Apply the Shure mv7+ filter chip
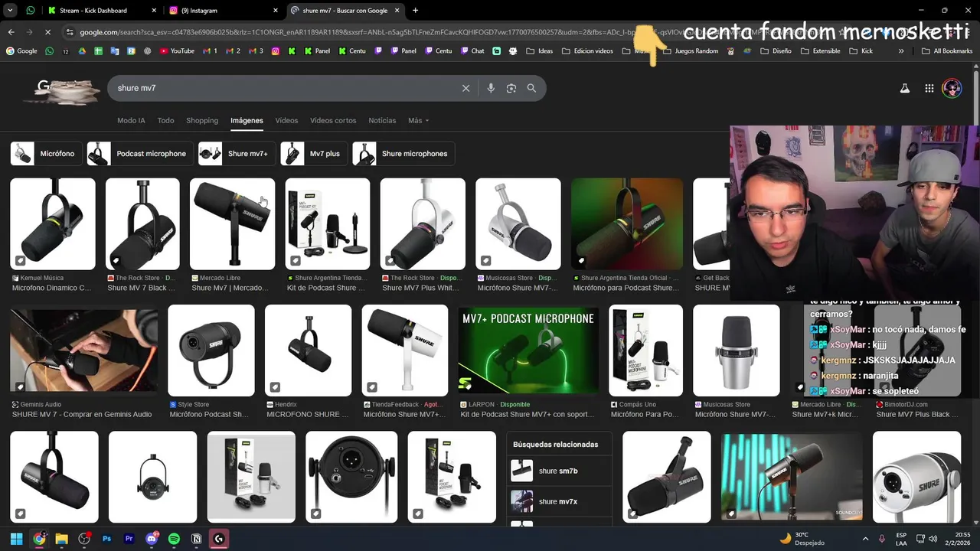Viewport: 980px width, 551px height. (x=237, y=154)
